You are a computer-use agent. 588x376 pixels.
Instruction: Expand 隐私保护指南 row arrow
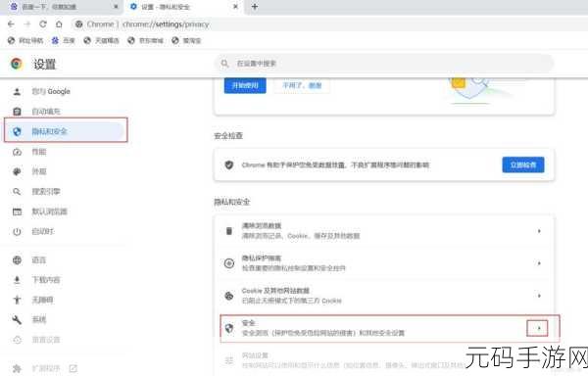pyautogui.click(x=539, y=263)
